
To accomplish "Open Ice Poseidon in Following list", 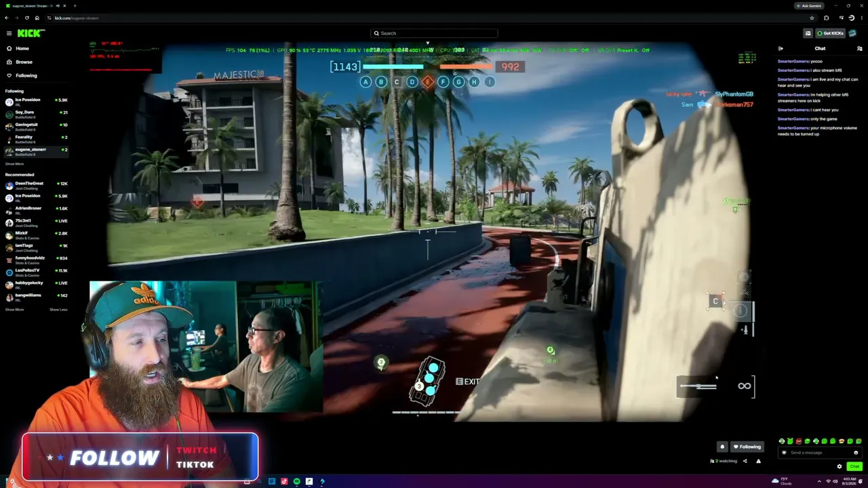I will (37, 101).
